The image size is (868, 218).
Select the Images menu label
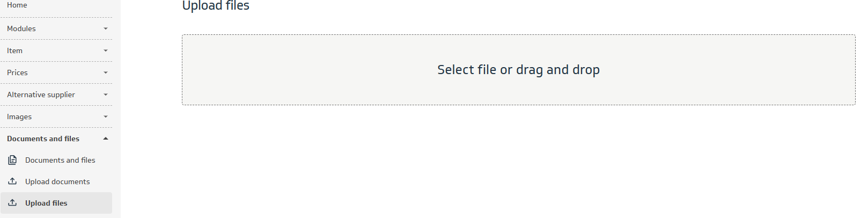[x=19, y=117]
